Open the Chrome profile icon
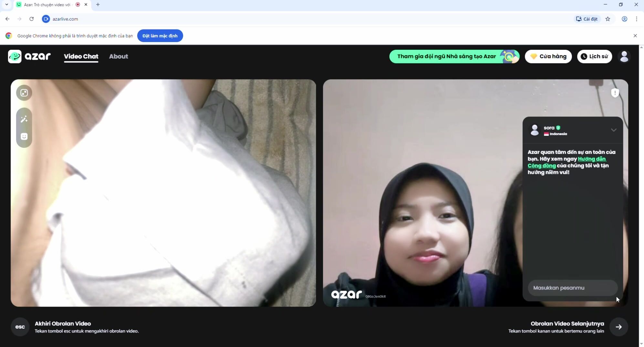 624,19
